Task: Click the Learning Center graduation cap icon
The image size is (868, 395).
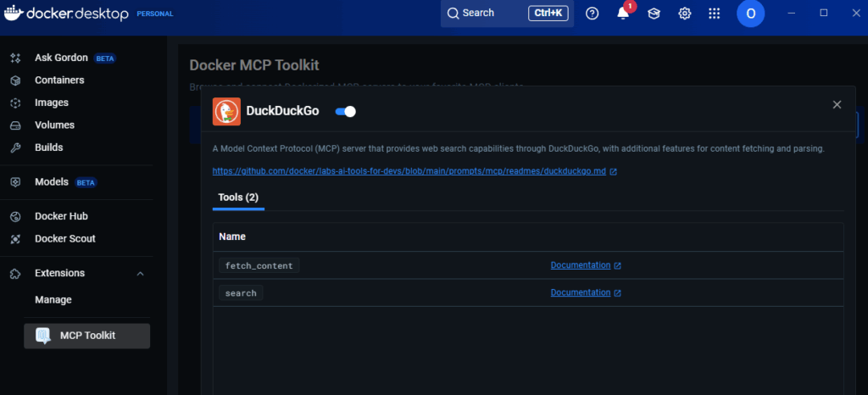Action: [654, 14]
